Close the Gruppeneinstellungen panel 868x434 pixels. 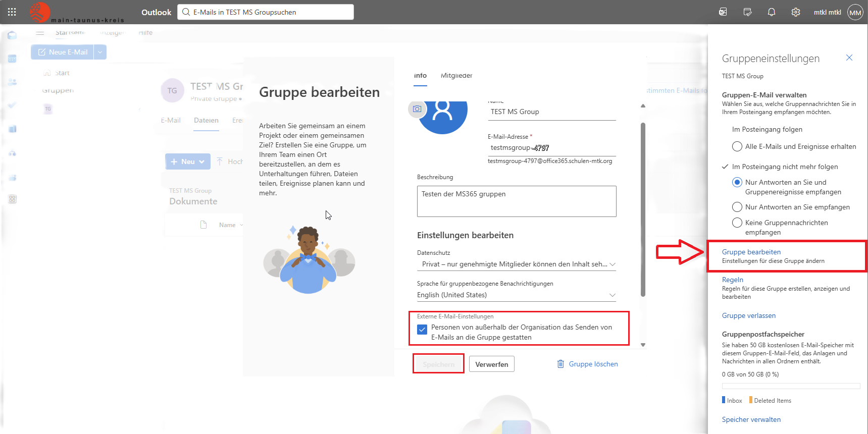click(849, 58)
